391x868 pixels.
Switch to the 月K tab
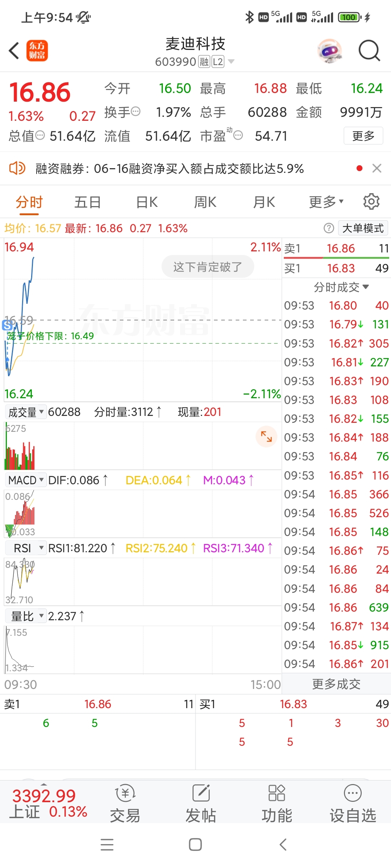pyautogui.click(x=264, y=203)
